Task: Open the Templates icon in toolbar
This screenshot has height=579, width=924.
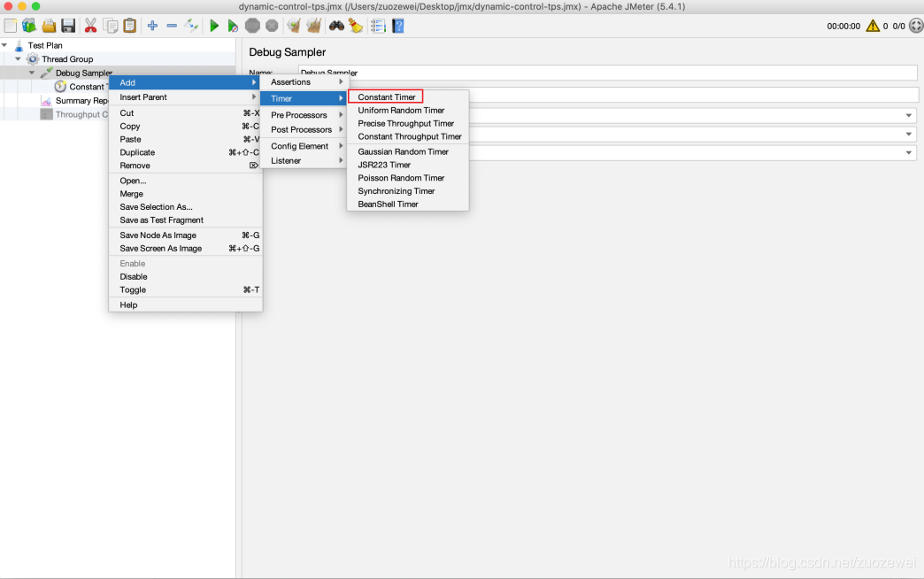Action: point(29,26)
